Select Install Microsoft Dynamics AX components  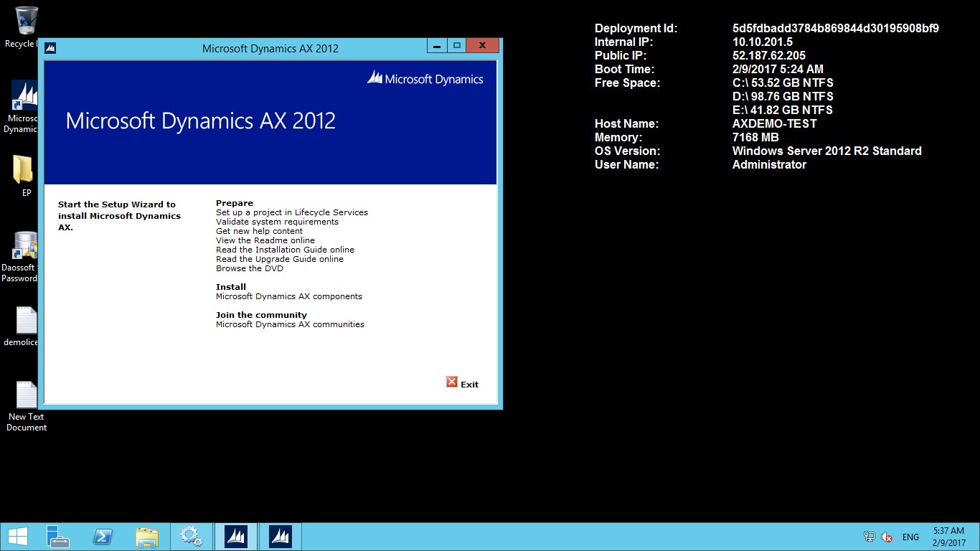click(288, 296)
